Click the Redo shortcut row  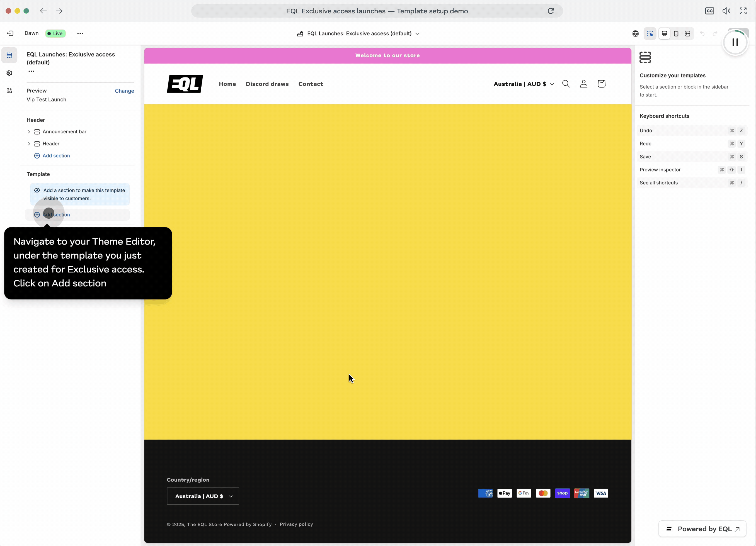pyautogui.click(x=692, y=143)
